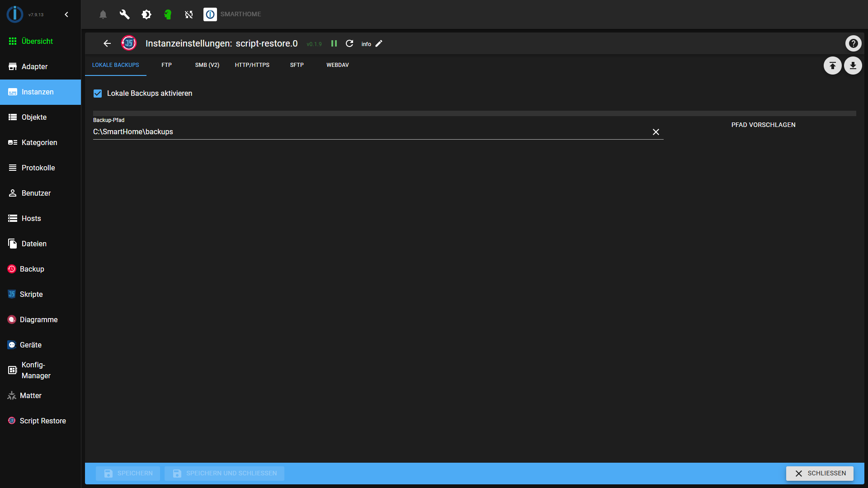Select the WEBDAV tab

click(338, 65)
